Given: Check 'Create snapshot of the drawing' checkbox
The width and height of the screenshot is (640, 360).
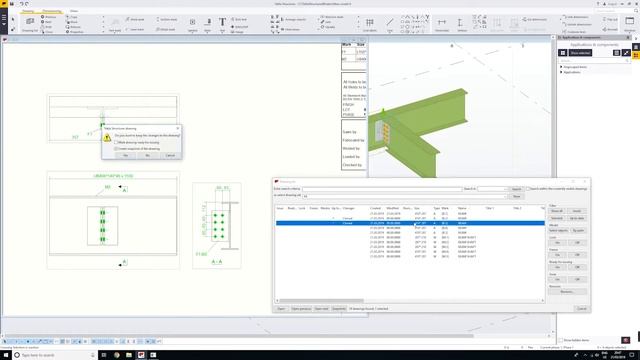Looking at the screenshot, I should pyautogui.click(x=116, y=149).
